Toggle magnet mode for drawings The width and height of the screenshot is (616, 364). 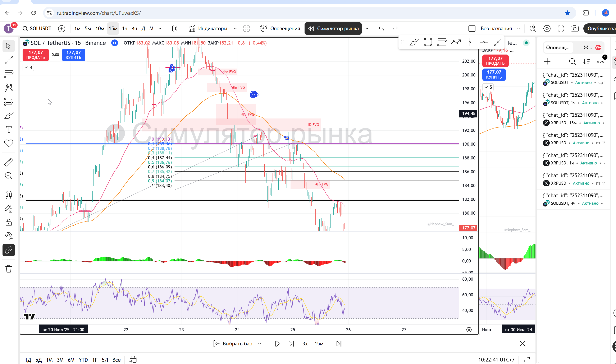click(9, 195)
